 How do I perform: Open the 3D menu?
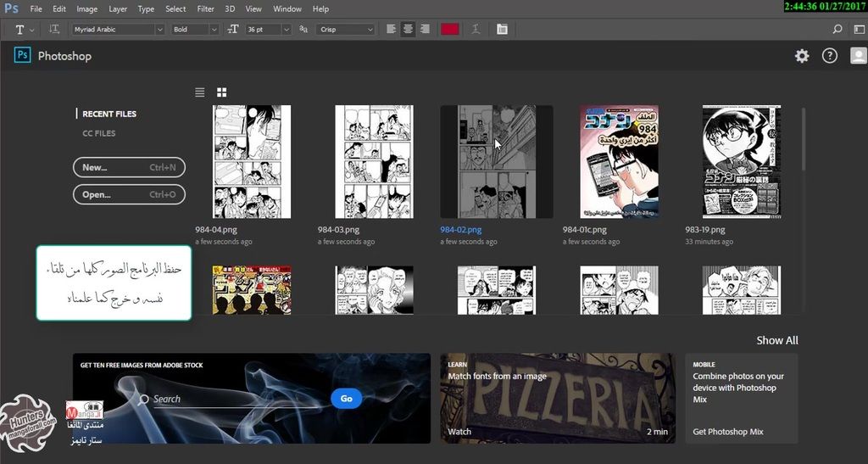(x=230, y=8)
